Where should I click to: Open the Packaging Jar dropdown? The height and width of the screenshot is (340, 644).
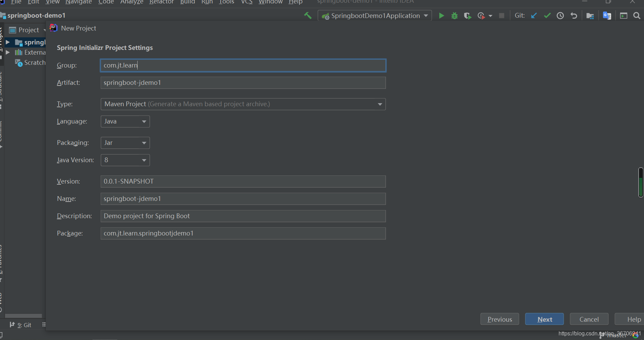tap(144, 143)
